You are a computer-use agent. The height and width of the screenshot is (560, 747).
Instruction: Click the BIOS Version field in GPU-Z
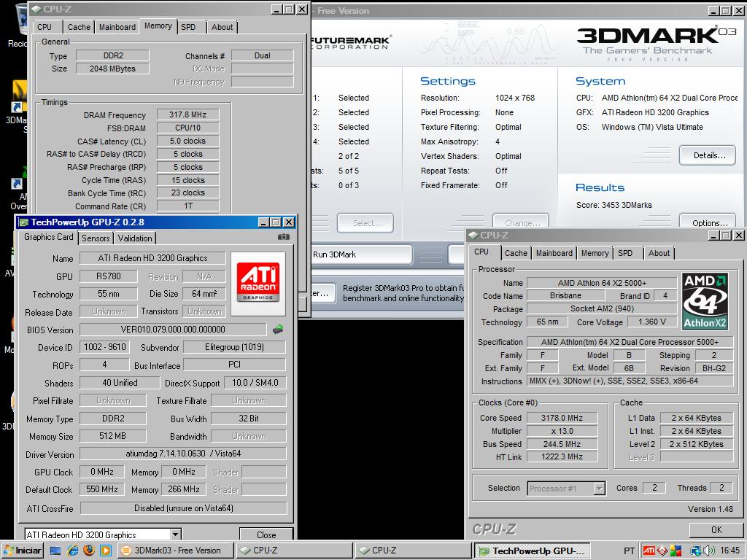coord(172,330)
